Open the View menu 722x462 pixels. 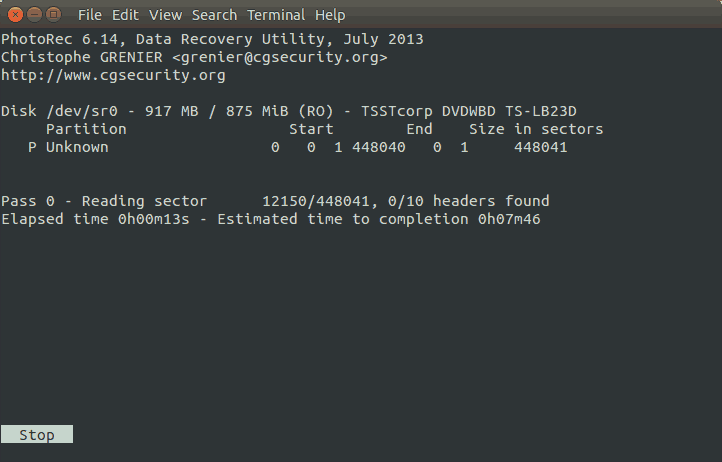165,15
